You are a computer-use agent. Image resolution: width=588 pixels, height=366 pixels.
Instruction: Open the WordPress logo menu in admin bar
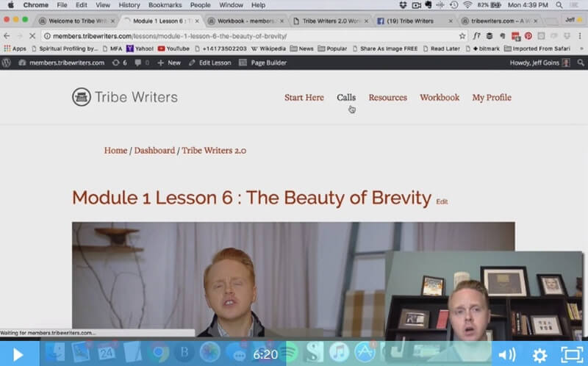click(x=7, y=62)
